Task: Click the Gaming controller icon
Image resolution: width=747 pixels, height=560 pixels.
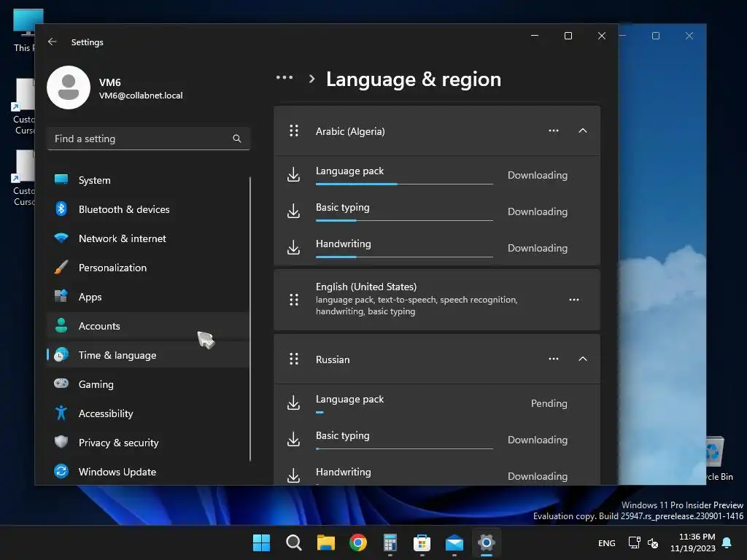Action: [x=61, y=384]
